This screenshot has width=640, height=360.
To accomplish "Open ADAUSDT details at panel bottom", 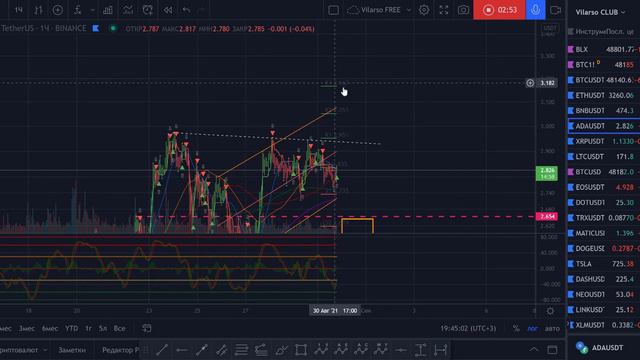I will (x=600, y=348).
